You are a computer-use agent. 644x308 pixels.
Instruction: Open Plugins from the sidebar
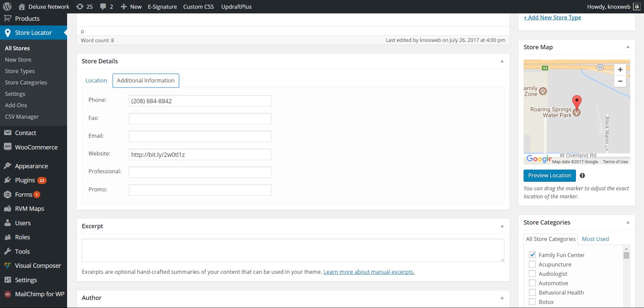pyautogui.click(x=25, y=180)
